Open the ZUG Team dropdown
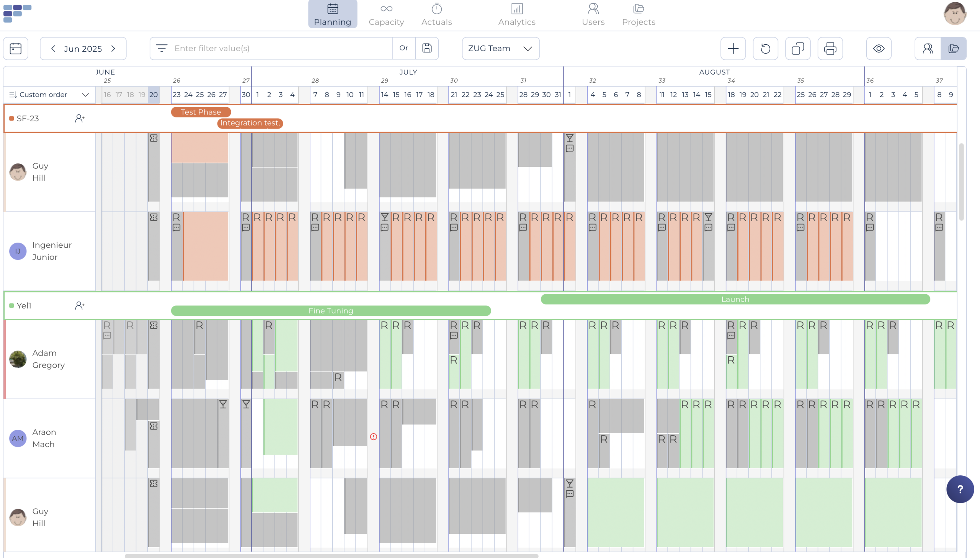This screenshot has width=980, height=558. (500, 48)
